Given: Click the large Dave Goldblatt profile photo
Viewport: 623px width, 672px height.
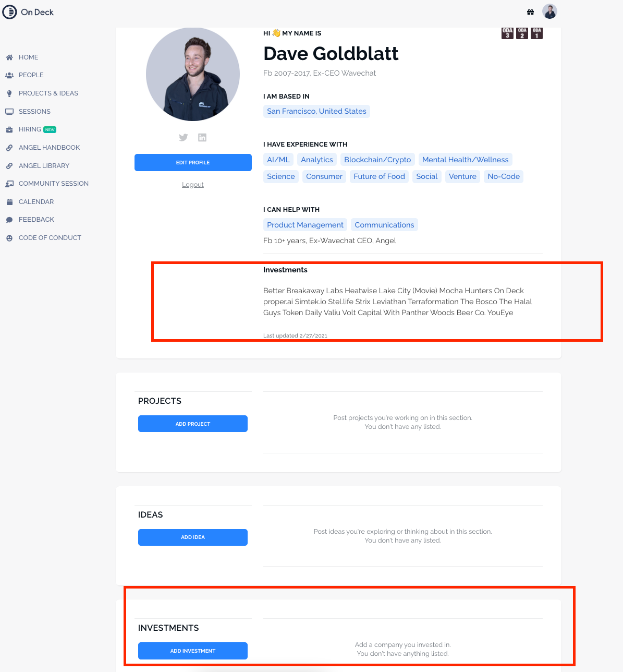Looking at the screenshot, I should pyautogui.click(x=193, y=74).
